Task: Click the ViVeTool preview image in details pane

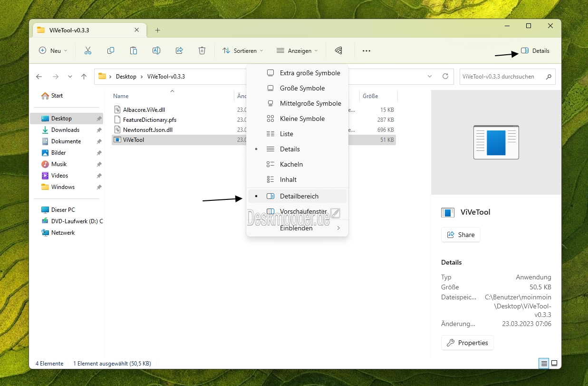Action: (496, 142)
